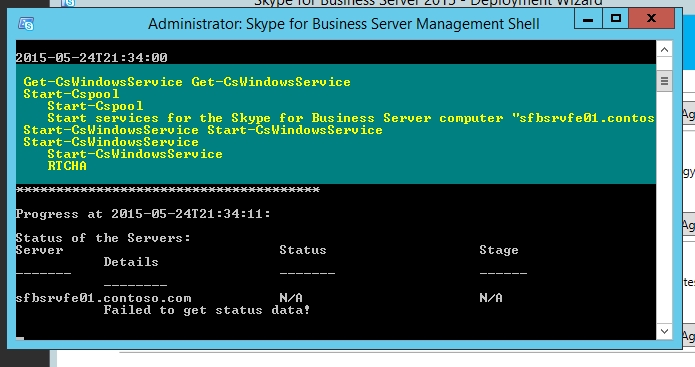This screenshot has height=367, width=695.
Task: Click the scrollbar up arrow
Action: point(664,50)
